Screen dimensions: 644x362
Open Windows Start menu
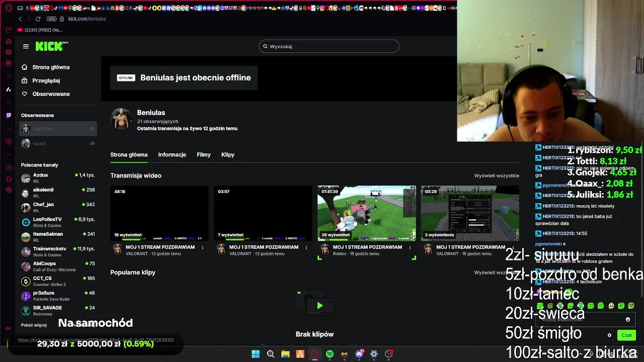pyautogui.click(x=256, y=354)
